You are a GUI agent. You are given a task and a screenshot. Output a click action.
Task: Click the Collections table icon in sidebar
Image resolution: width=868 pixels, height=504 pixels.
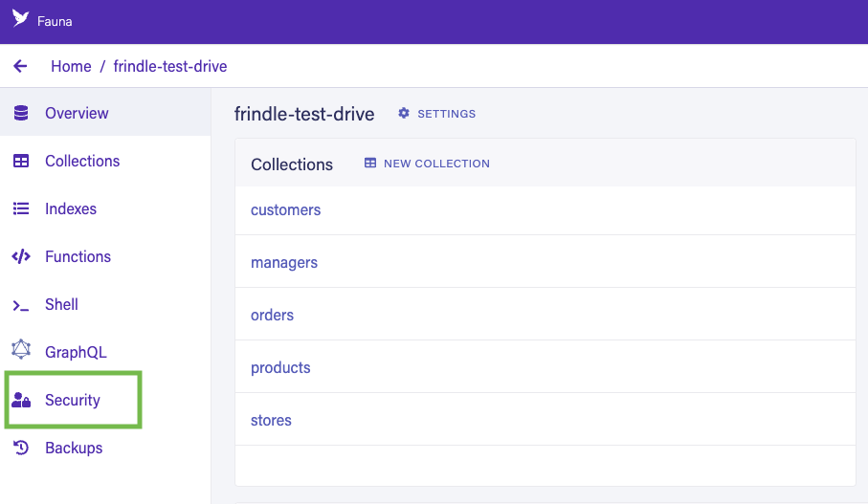click(21, 161)
